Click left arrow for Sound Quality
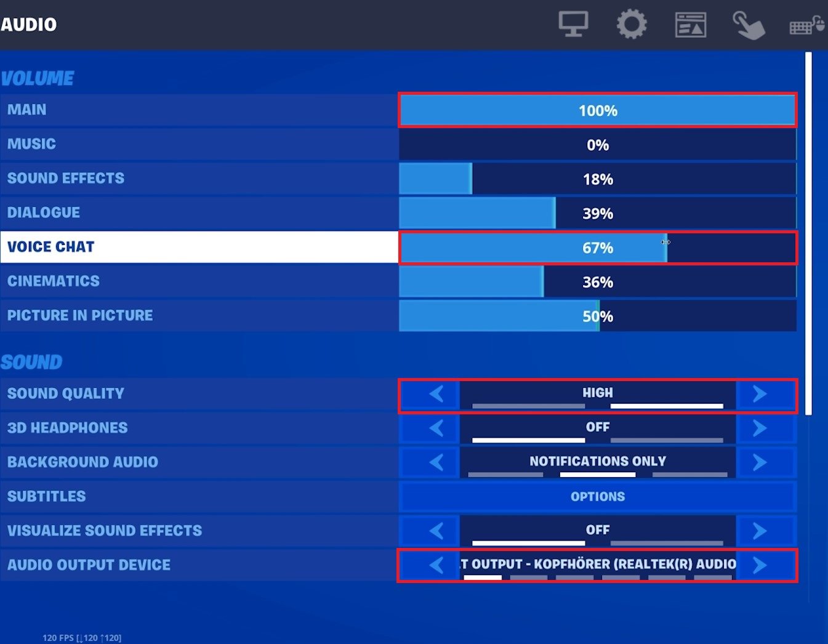This screenshot has width=828, height=644. coord(436,394)
